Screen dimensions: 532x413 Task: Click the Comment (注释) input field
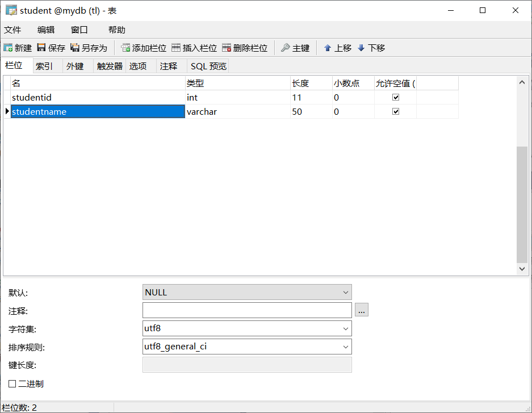(247, 310)
